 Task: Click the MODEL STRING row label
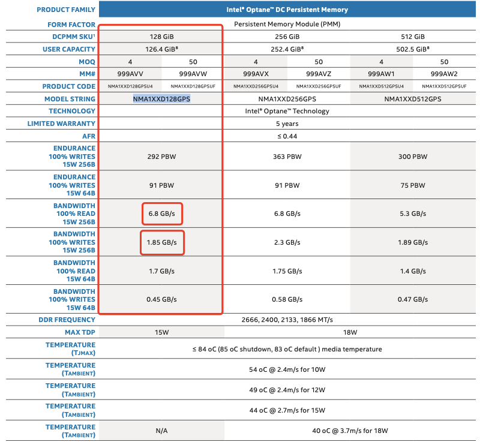coord(70,99)
